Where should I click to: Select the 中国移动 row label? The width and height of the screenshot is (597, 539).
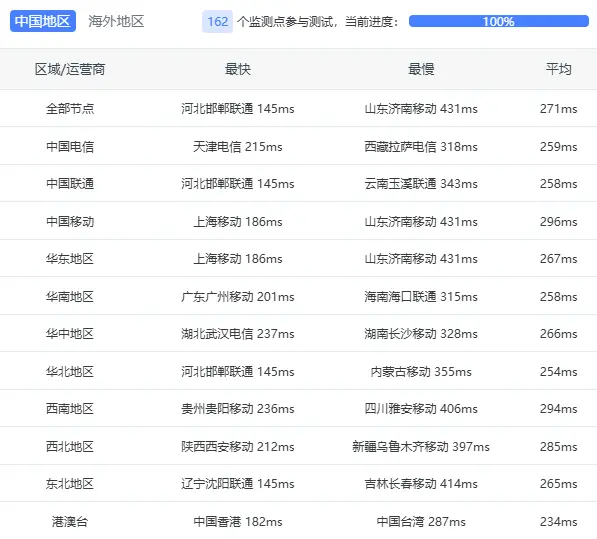[70, 222]
